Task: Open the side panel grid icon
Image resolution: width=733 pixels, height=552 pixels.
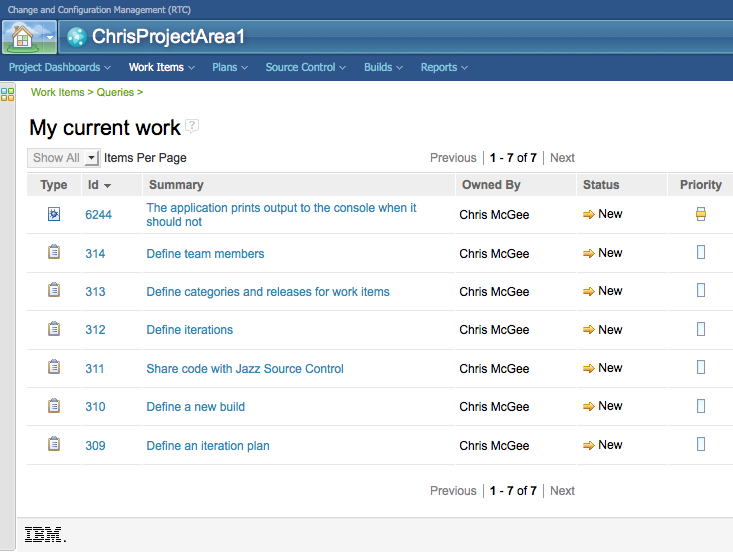Action: pos(7,94)
